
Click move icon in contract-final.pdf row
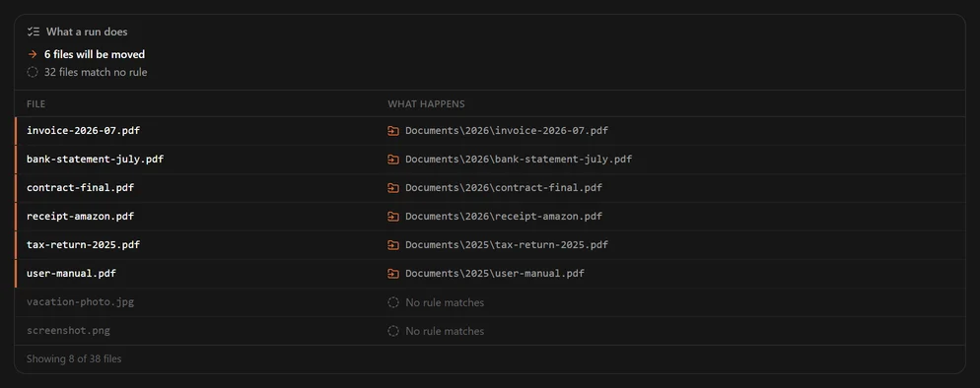click(x=393, y=188)
